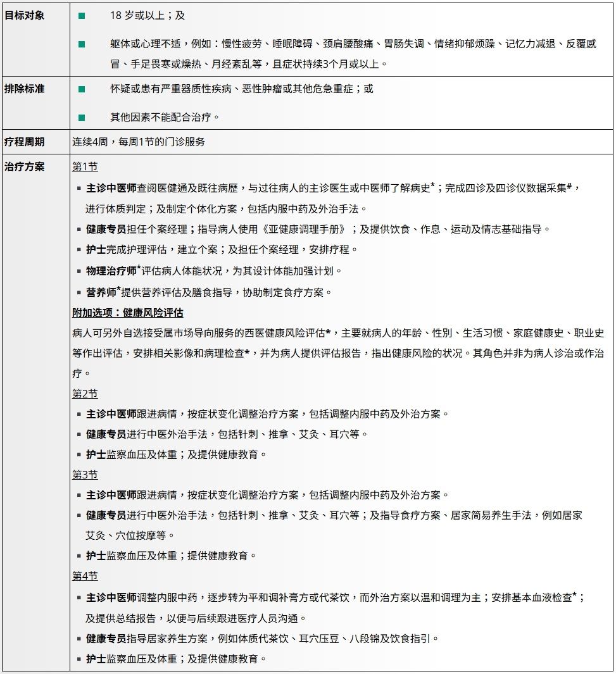Click the line 进行体质判定；及制定个体化方案

(x=226, y=209)
